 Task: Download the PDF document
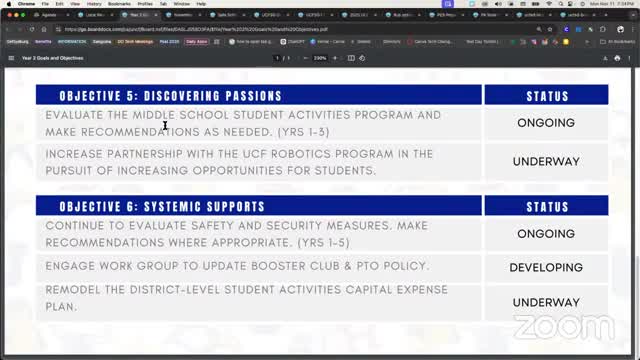(605, 58)
